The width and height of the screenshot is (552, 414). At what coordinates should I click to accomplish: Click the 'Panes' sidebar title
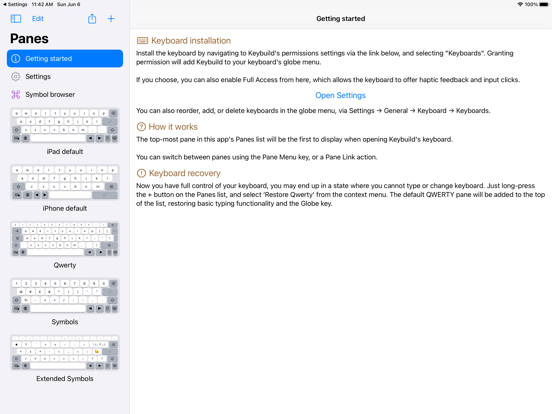coord(29,38)
